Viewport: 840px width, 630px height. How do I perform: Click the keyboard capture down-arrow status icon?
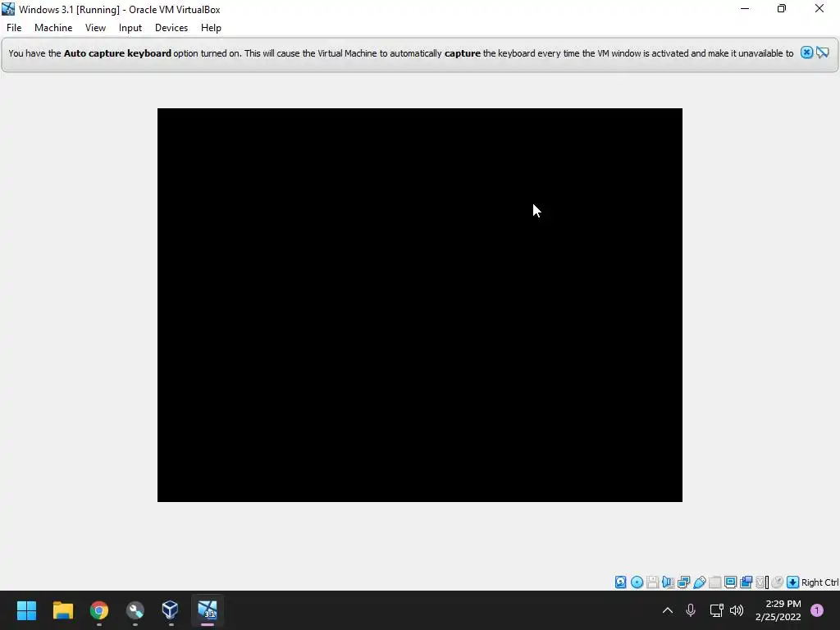point(793,582)
